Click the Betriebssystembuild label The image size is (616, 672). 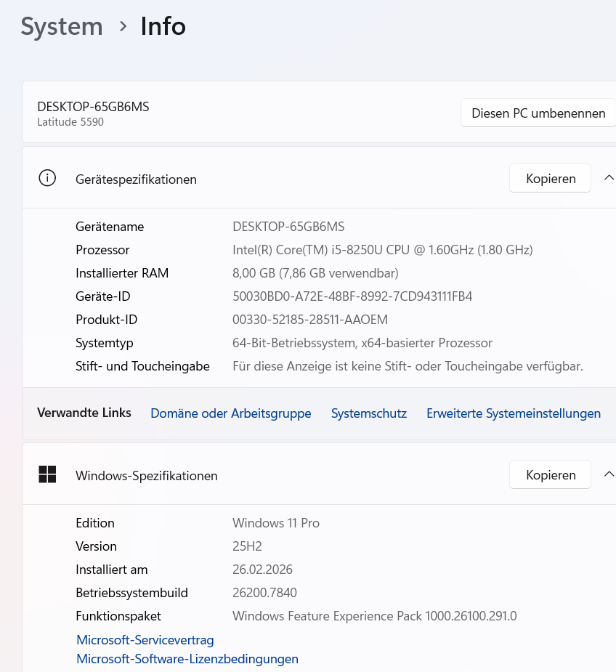tap(131, 593)
